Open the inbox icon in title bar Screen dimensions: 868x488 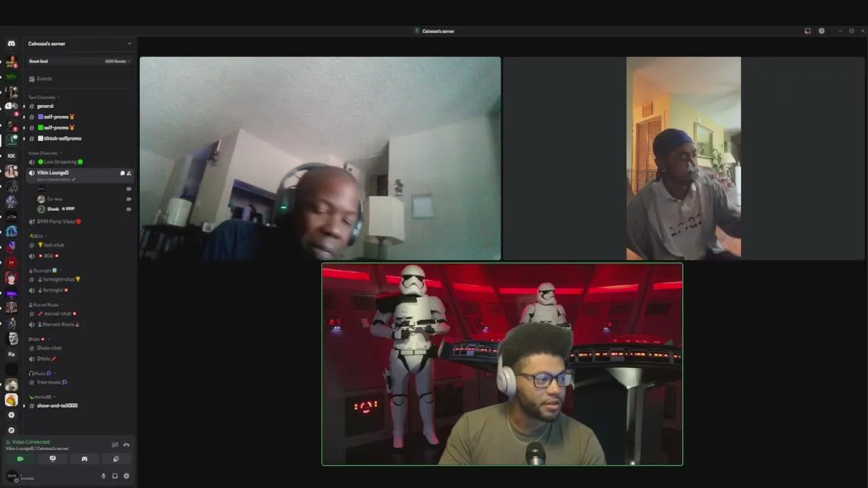pyautogui.click(x=807, y=30)
